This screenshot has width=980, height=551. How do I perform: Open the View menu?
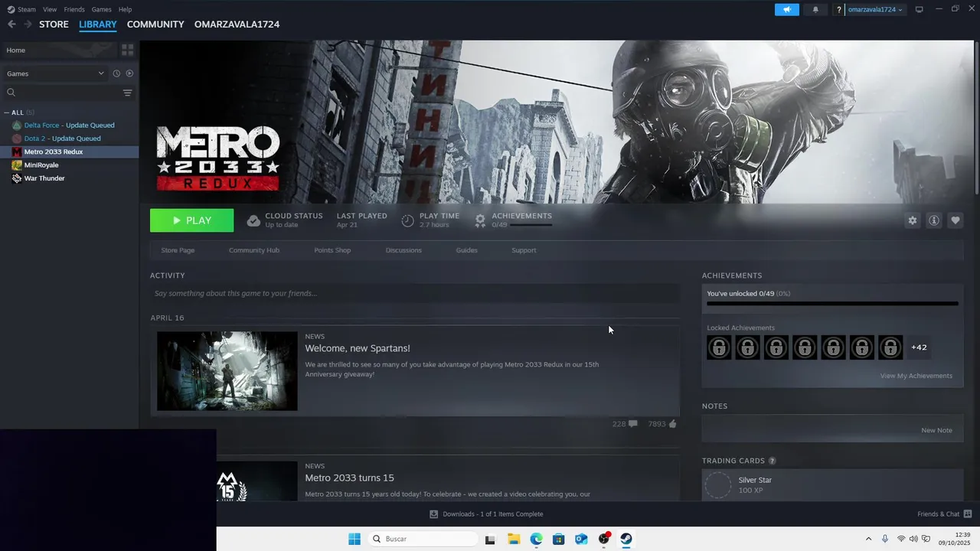50,9
